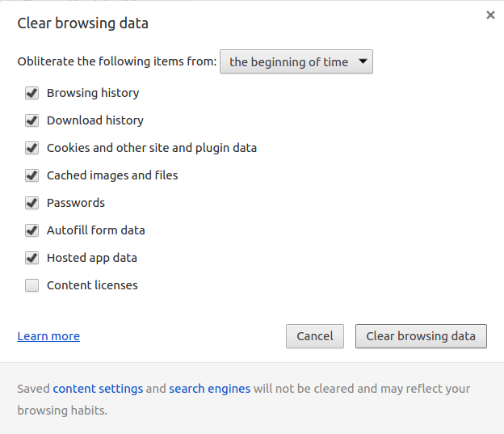The width and height of the screenshot is (504, 434).
Task: Disable the Cookies and other site data checkbox
Action: (31, 148)
